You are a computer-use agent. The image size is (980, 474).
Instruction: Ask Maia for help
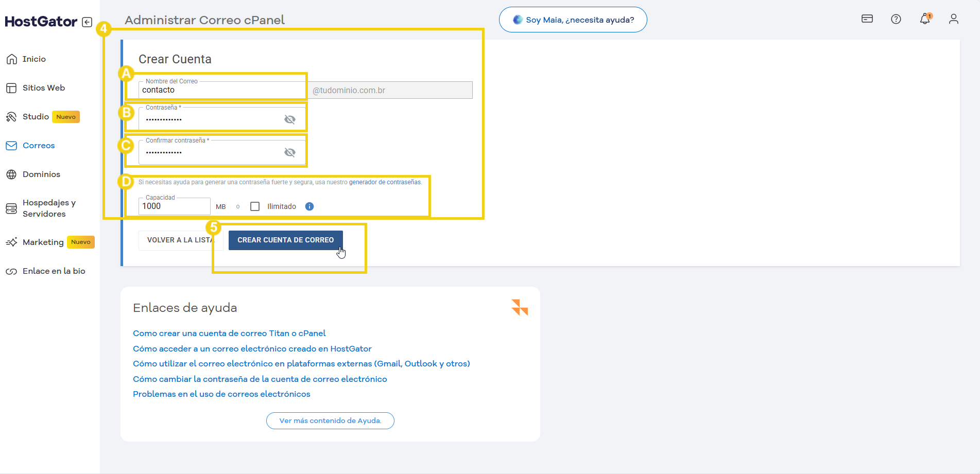tap(573, 20)
